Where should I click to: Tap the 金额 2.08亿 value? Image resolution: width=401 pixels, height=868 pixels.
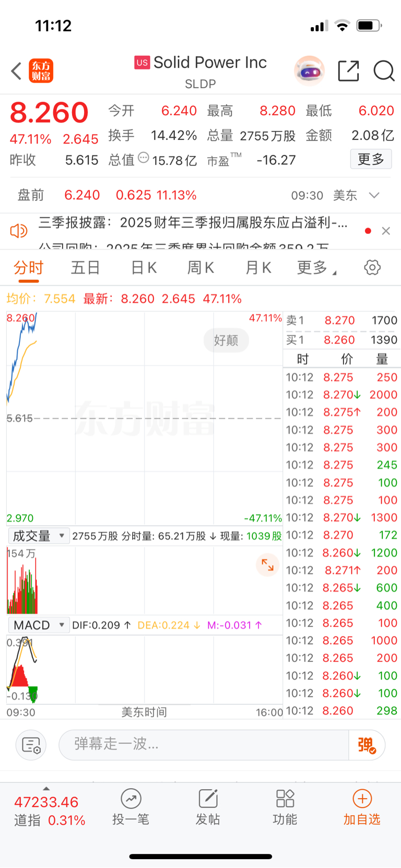(372, 136)
